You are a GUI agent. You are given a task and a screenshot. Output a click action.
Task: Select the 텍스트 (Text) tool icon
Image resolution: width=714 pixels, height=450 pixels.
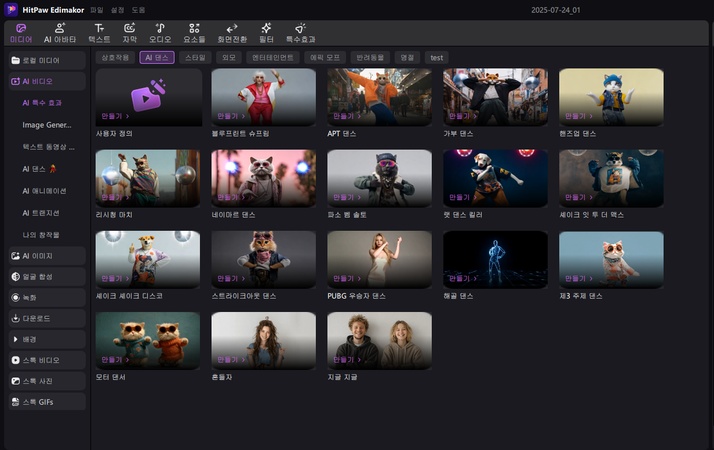pos(99,28)
